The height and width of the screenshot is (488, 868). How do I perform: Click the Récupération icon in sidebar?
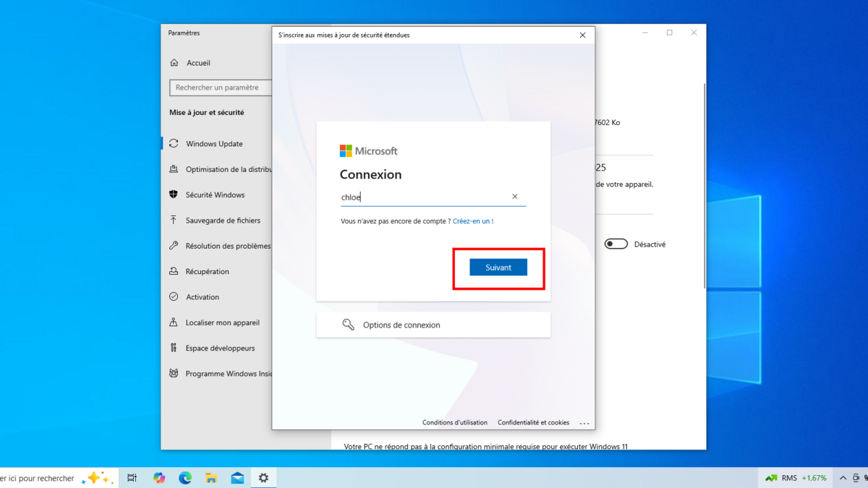tap(174, 271)
